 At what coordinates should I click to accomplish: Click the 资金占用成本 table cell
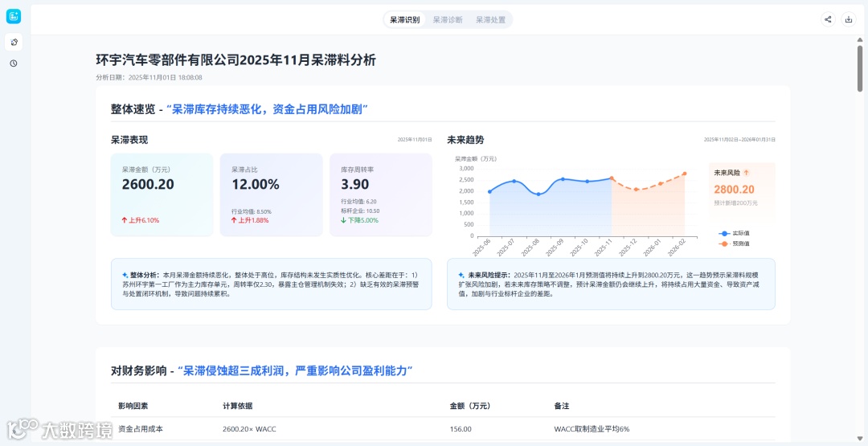coord(141,429)
